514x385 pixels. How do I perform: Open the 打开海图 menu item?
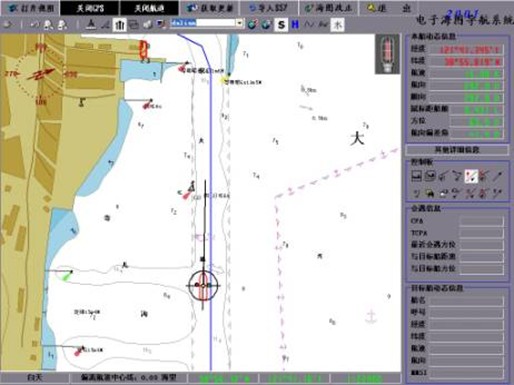[x=31, y=8]
